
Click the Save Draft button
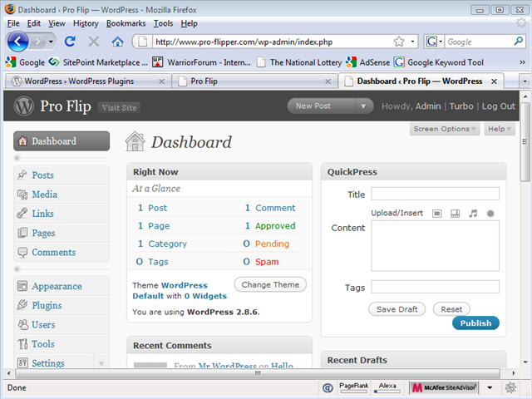(397, 309)
